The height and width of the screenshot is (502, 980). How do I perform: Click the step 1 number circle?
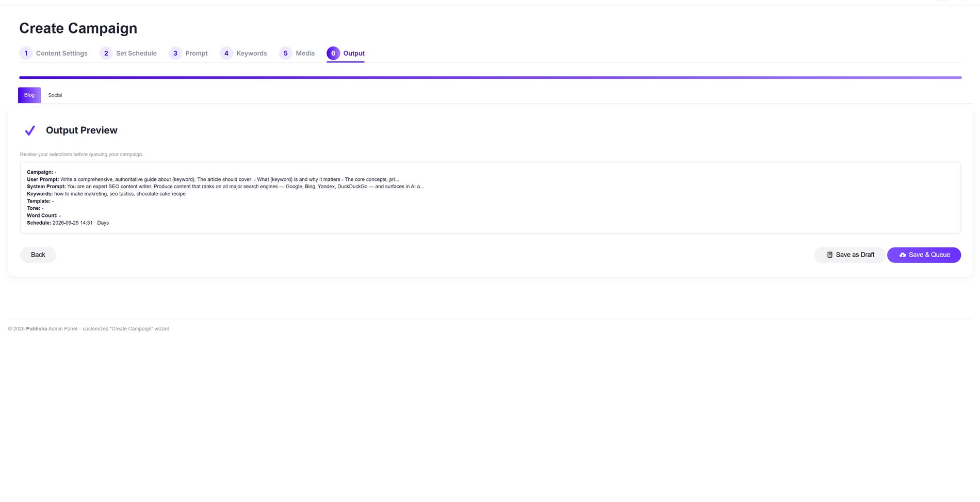pyautogui.click(x=26, y=53)
